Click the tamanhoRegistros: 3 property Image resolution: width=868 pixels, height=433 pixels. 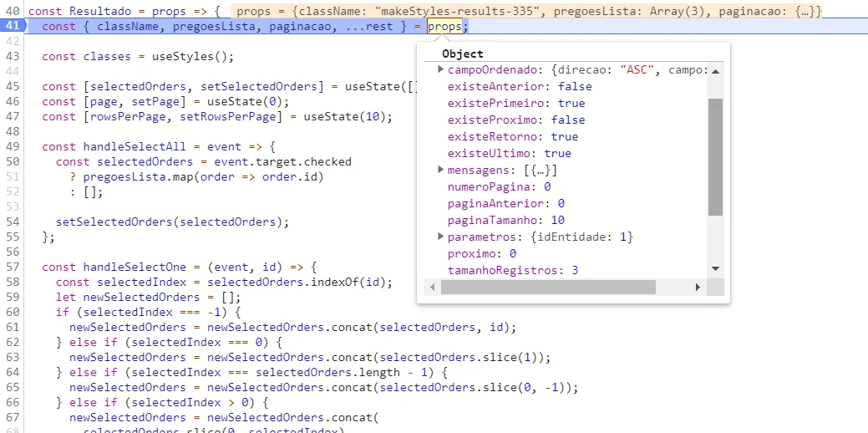(513, 270)
